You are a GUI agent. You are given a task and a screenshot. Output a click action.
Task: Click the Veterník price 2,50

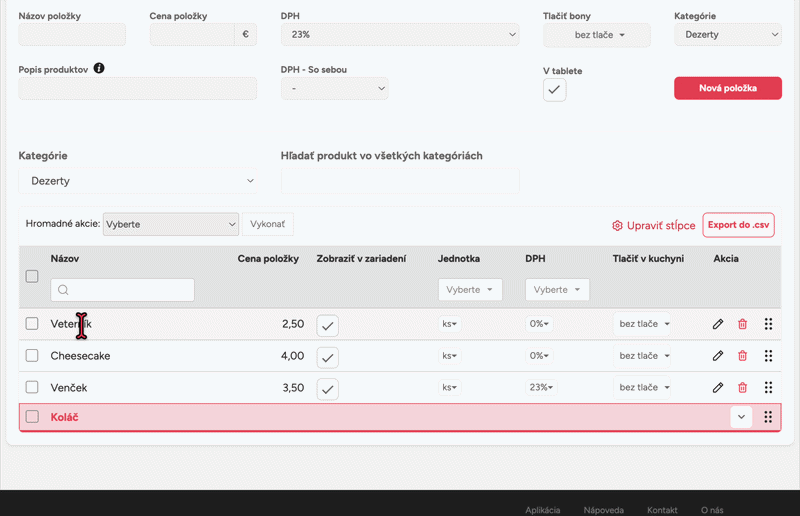pos(293,324)
